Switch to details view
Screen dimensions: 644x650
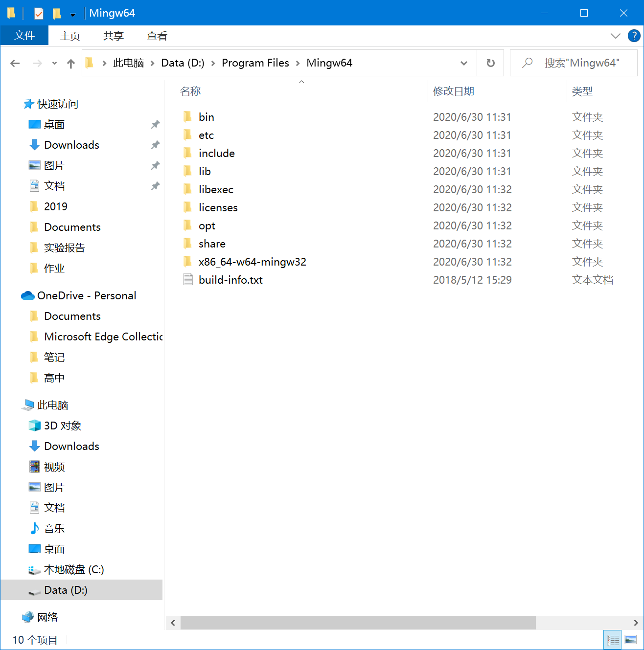click(x=613, y=640)
